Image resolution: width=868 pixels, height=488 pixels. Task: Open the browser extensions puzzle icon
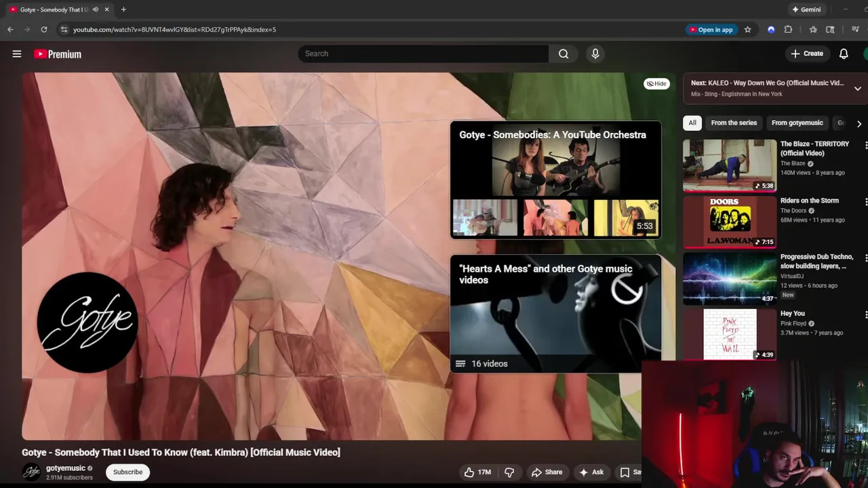click(788, 29)
